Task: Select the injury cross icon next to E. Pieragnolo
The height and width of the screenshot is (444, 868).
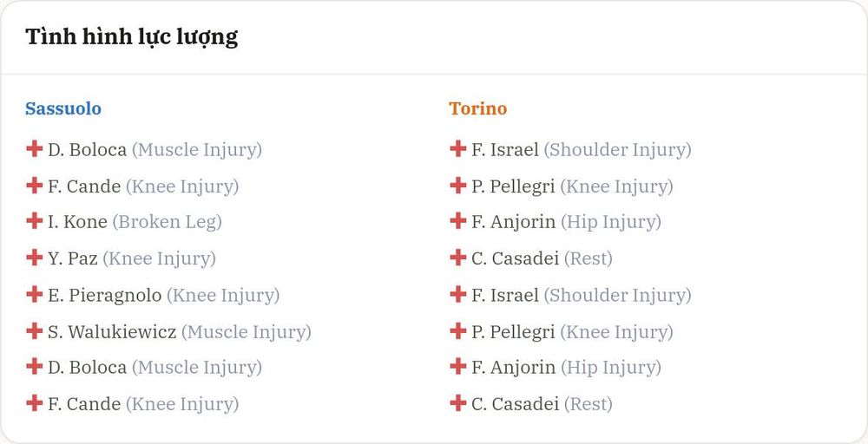Action: click(35, 294)
